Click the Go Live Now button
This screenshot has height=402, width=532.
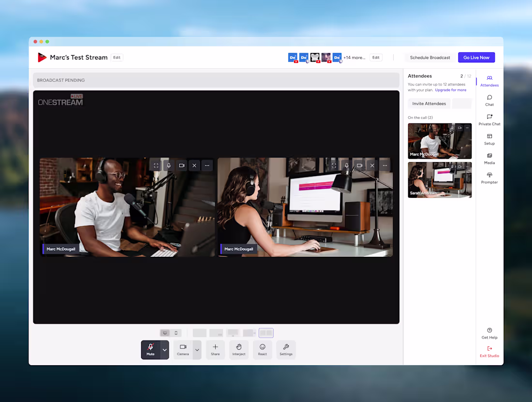[476, 57]
